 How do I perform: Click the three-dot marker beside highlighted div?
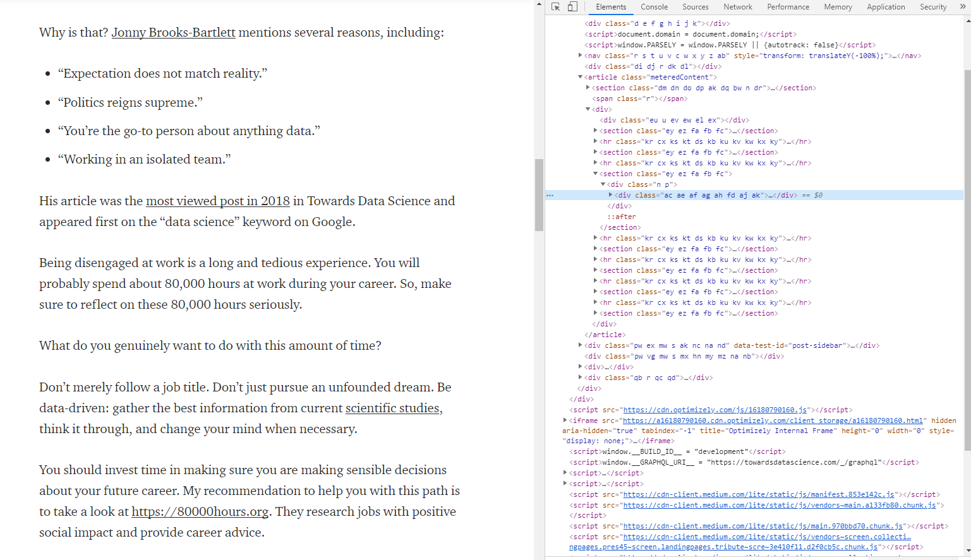pyautogui.click(x=550, y=195)
